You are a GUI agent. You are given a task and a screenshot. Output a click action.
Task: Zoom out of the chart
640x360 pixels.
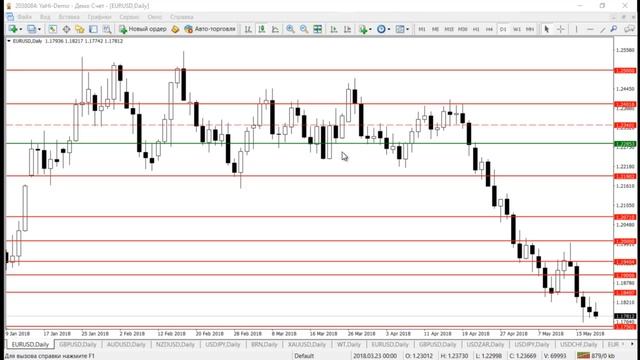pyautogui.click(x=304, y=29)
